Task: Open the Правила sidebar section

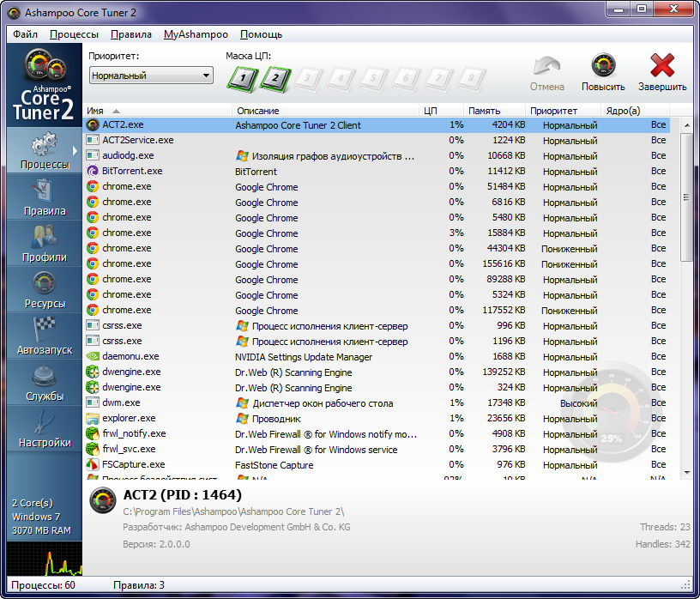Action: click(45, 197)
